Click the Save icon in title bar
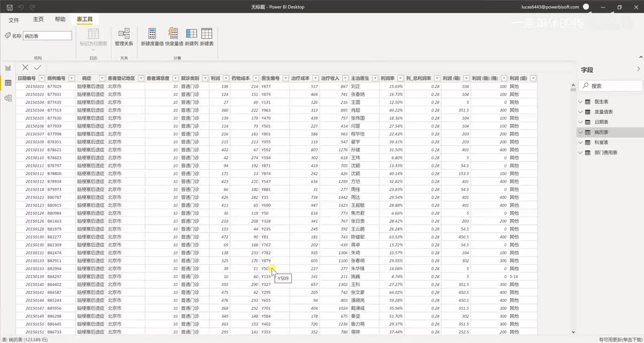Viewport: 644px width, 343px height. pyautogui.click(x=10, y=7)
